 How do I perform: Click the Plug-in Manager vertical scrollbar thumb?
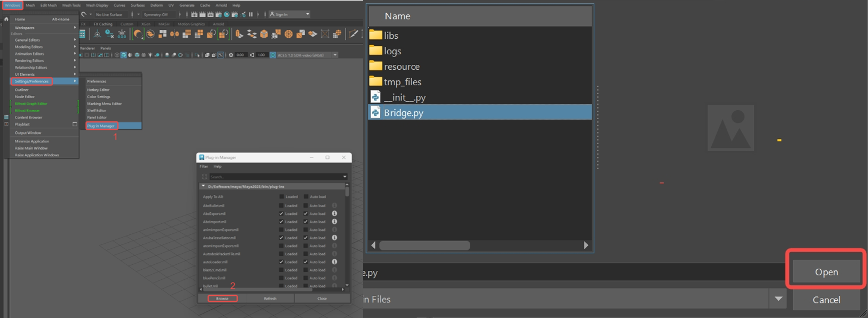(347, 192)
